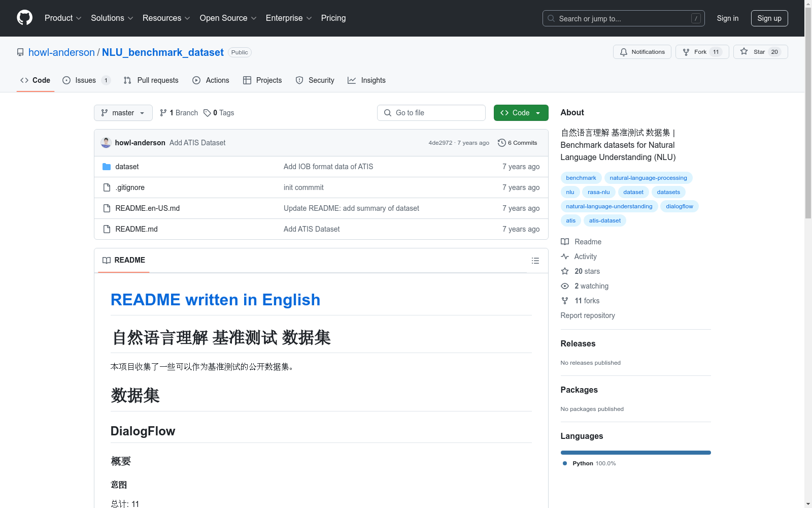The height and width of the screenshot is (508, 812).
Task: Click the book icon in README tab
Action: 107,260
